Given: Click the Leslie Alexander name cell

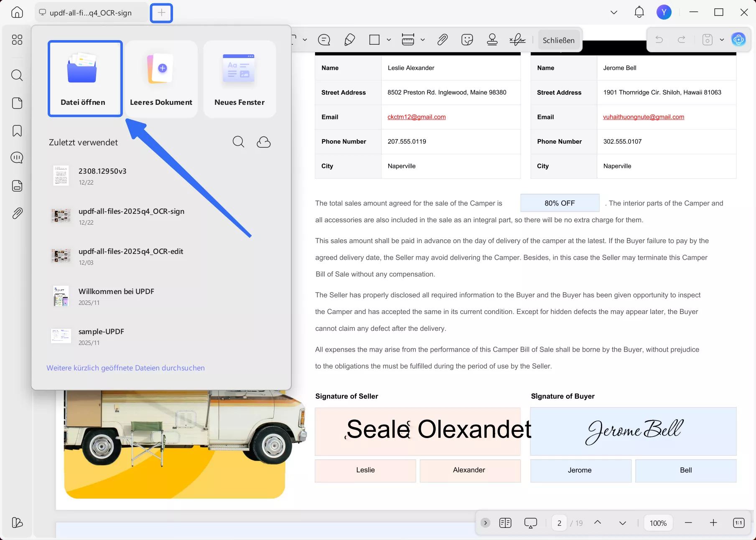Looking at the screenshot, I should 451,68.
